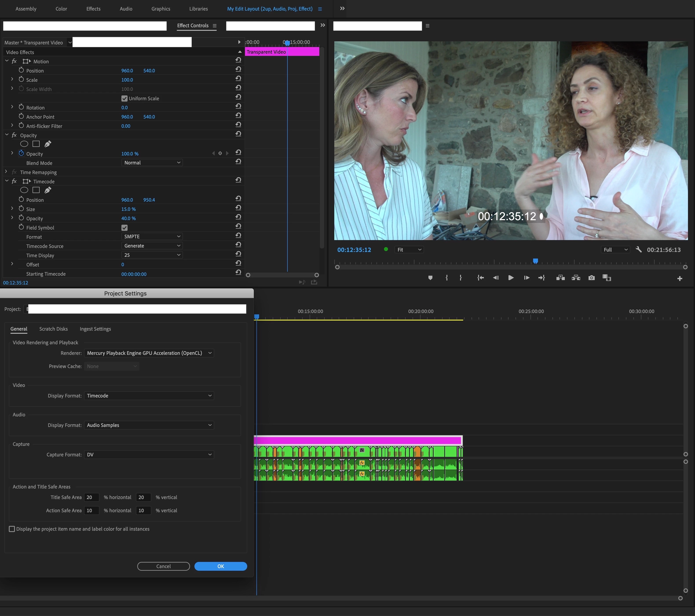Click the Play button in Program Monitor
695x616 pixels.
coord(511,278)
